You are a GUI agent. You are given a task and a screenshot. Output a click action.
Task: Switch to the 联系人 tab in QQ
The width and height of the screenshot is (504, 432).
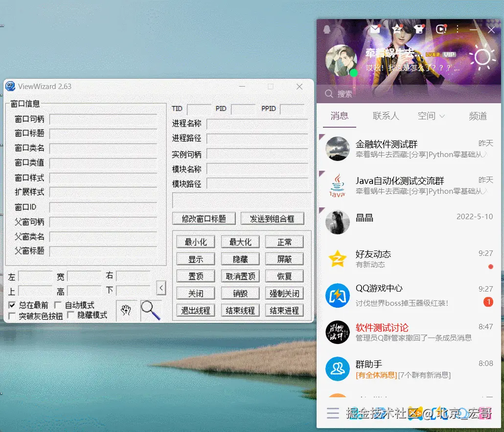pos(386,116)
